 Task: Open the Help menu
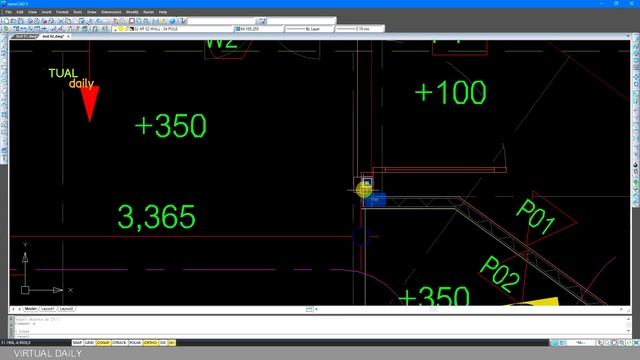[163, 12]
